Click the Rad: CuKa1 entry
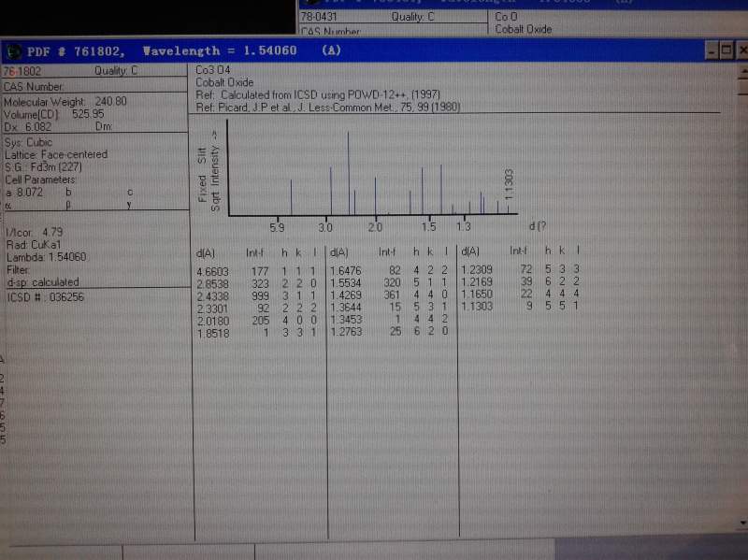Viewport: 748px width, 560px height. [x=34, y=245]
